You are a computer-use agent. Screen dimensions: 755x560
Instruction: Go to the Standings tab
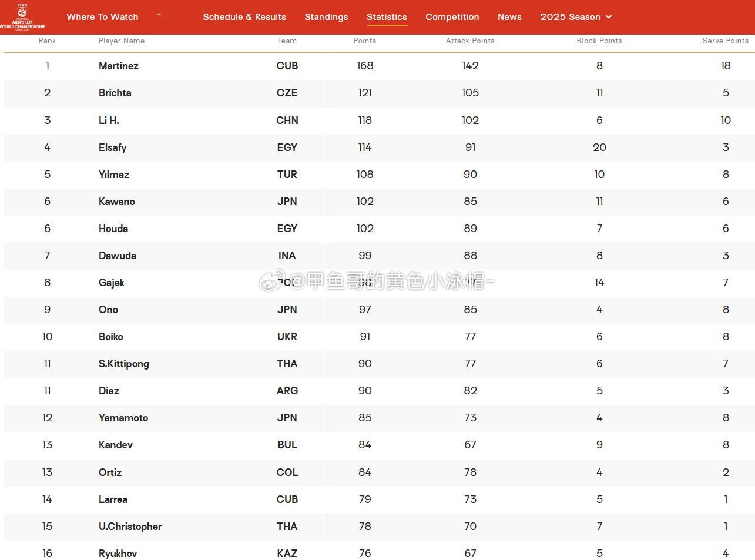coord(326,17)
